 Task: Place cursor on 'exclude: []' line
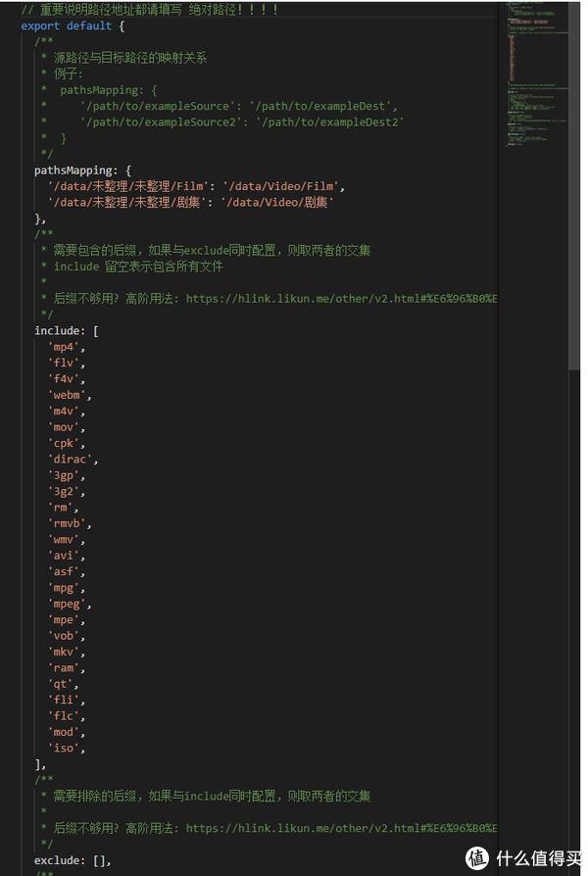73,860
